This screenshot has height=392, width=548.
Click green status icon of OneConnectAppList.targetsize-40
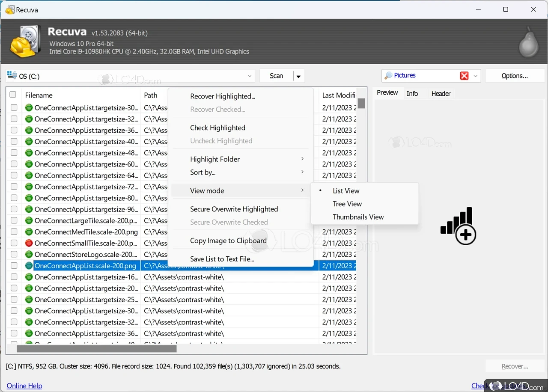click(x=29, y=142)
